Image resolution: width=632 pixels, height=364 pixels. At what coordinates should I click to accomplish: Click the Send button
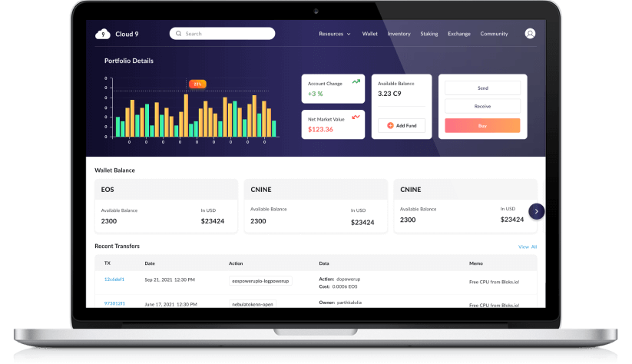(x=482, y=88)
